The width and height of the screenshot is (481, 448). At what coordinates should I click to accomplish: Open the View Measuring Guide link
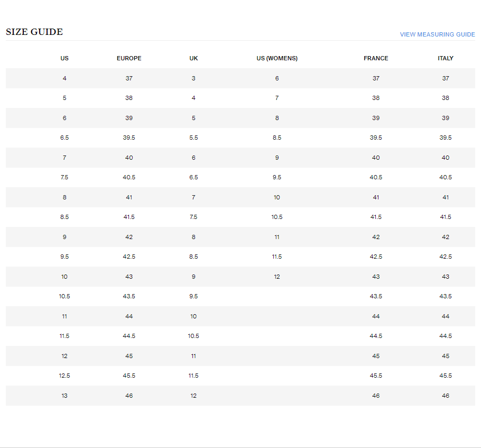coord(437,34)
